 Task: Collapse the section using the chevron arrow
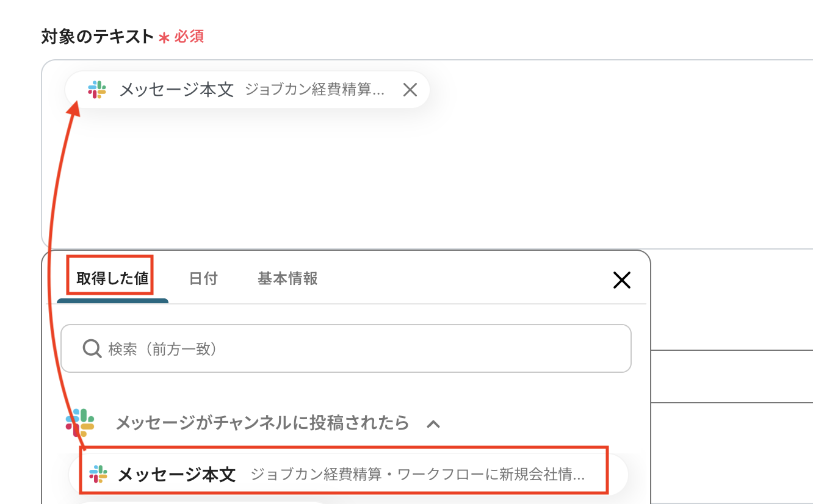pos(433,423)
